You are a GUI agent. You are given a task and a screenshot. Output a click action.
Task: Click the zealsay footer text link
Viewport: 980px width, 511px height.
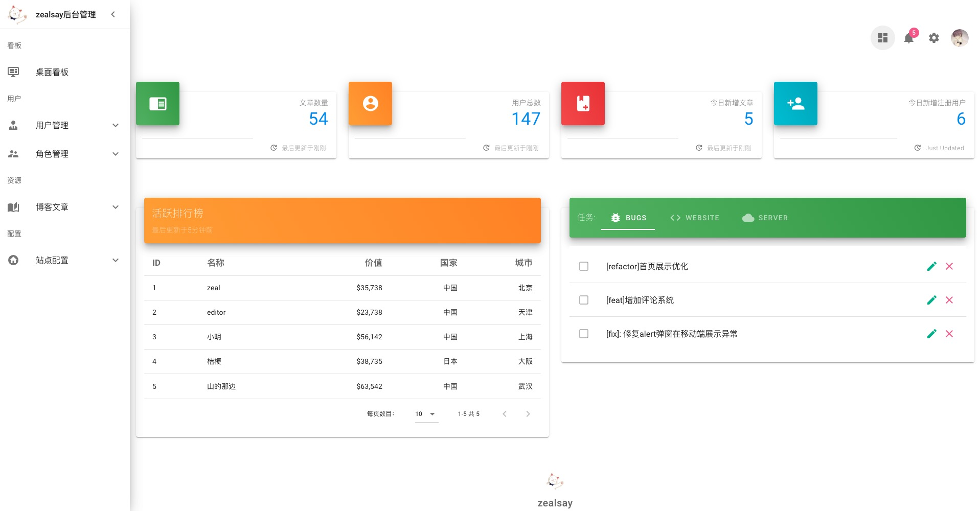555,503
